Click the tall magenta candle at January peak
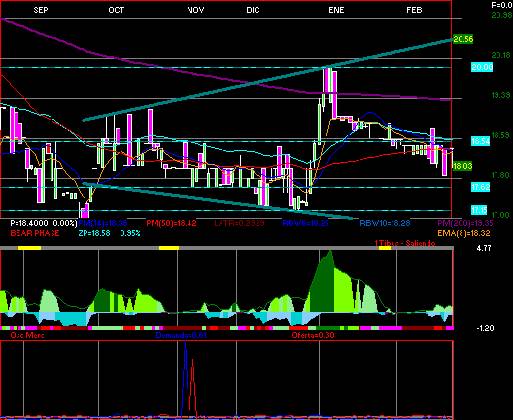The image size is (513, 420). pyautogui.click(x=334, y=94)
